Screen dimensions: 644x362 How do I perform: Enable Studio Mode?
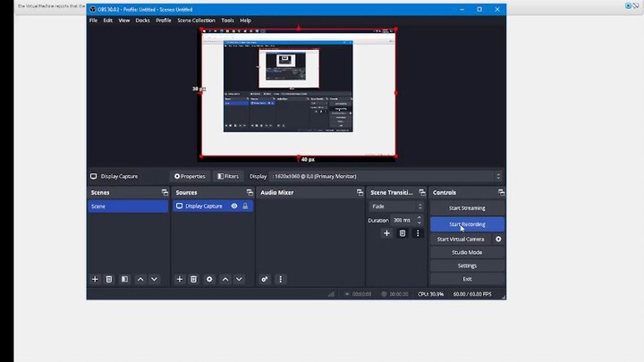(467, 252)
